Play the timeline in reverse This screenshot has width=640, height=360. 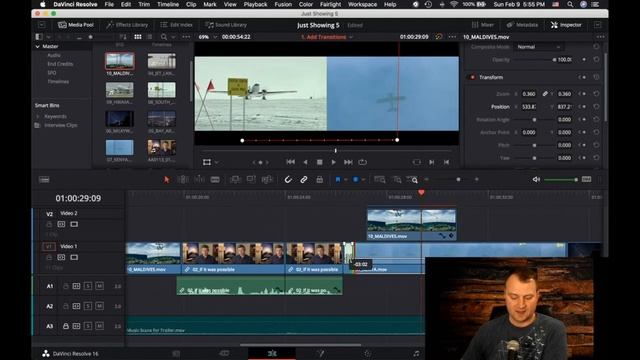tap(305, 162)
